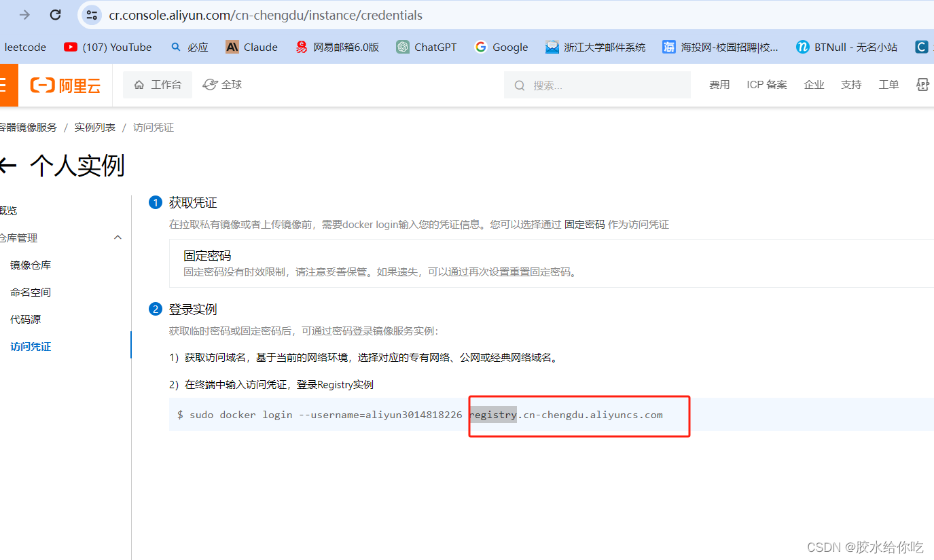Click the highlighted word registry in command

[x=494, y=415]
